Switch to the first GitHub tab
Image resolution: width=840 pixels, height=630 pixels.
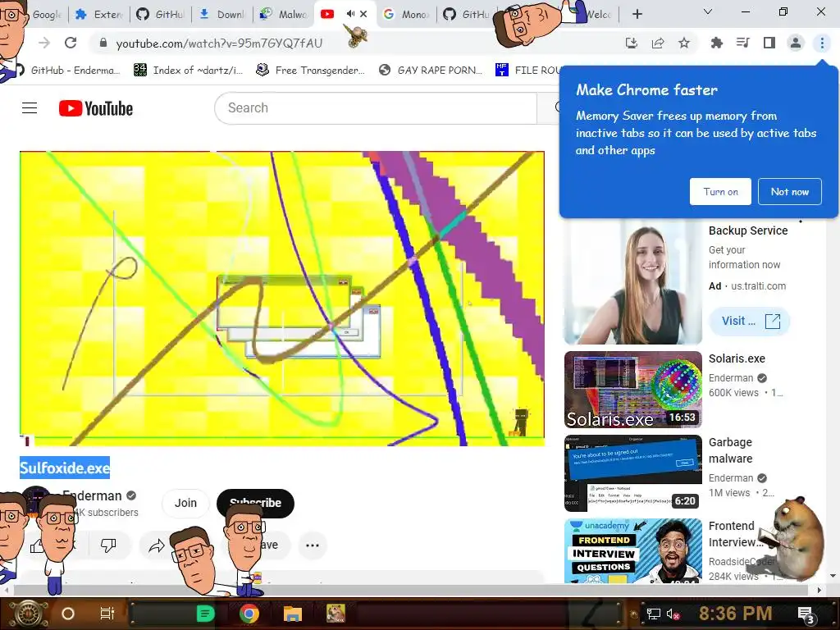click(160, 15)
